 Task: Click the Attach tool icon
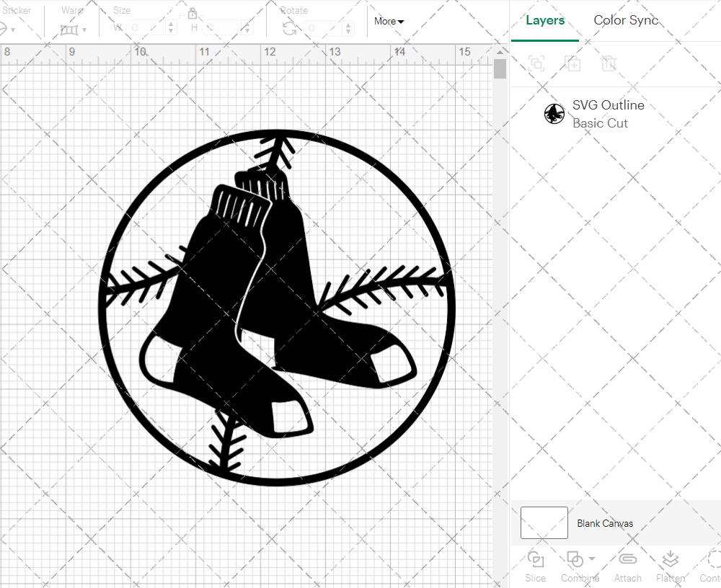pyautogui.click(x=627, y=560)
